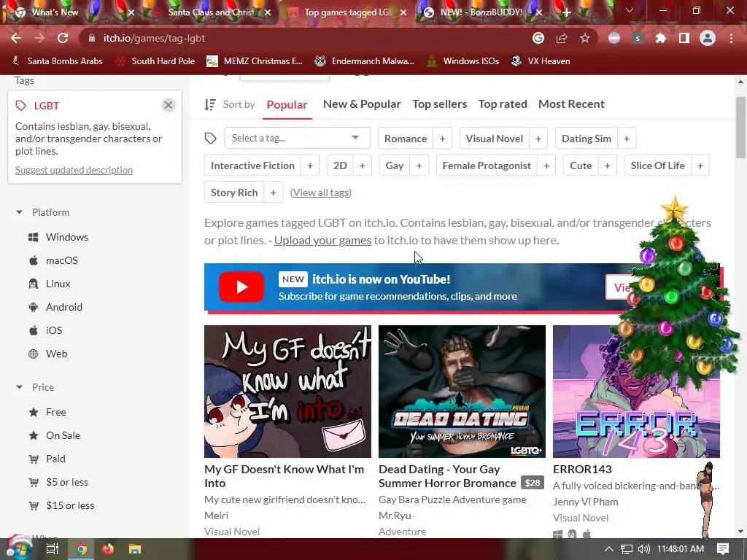Viewport: 747px width, 560px height.
Task: Add Interactive Fiction tag with plus
Action: pos(310,166)
